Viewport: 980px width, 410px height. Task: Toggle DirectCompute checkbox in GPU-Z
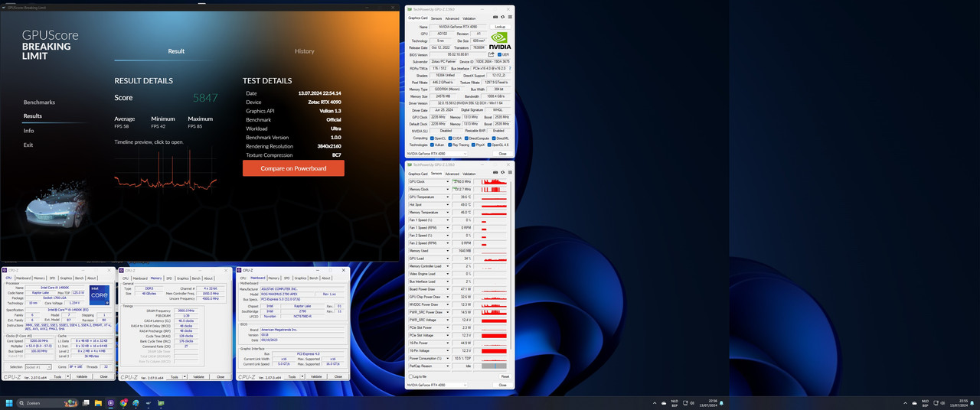(466, 138)
